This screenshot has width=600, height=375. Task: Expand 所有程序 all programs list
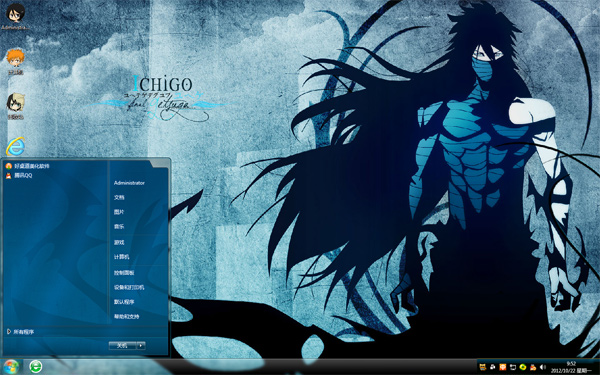pyautogui.click(x=21, y=332)
